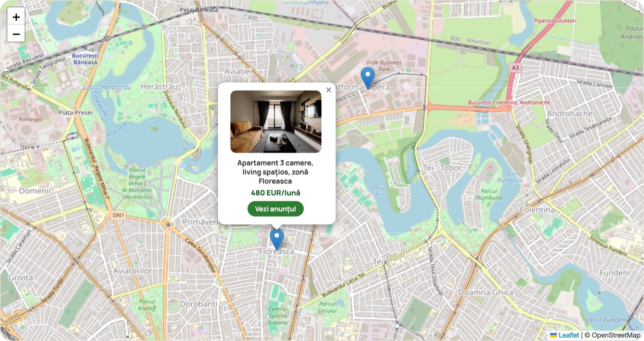Click the Dorobanți neighborhood label
The height and width of the screenshot is (341, 644).
[x=198, y=304]
